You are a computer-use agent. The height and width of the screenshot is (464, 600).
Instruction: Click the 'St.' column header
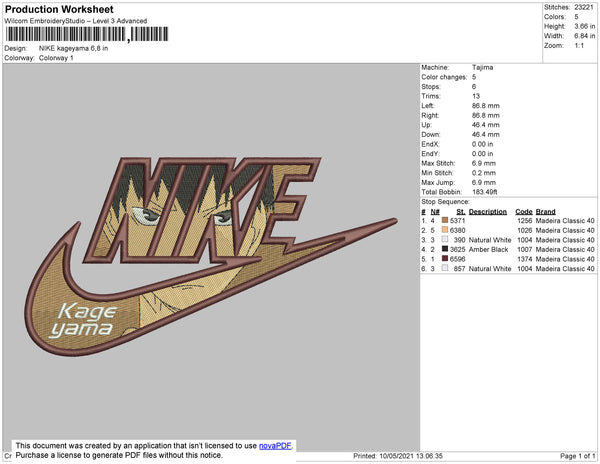point(461,212)
